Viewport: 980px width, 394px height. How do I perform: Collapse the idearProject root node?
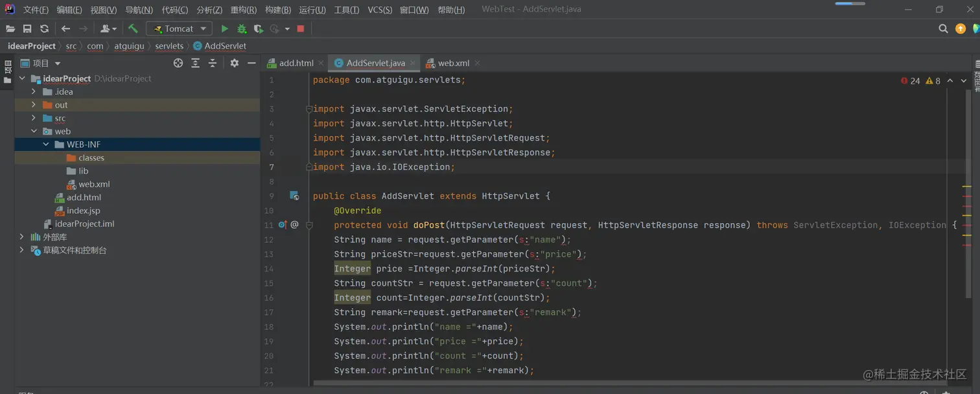tap(22, 78)
